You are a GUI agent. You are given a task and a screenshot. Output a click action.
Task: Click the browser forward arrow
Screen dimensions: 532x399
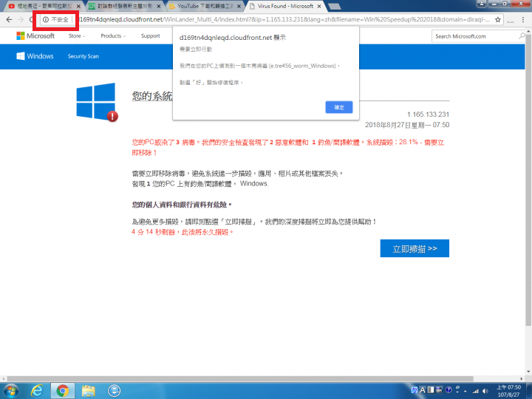pos(21,20)
